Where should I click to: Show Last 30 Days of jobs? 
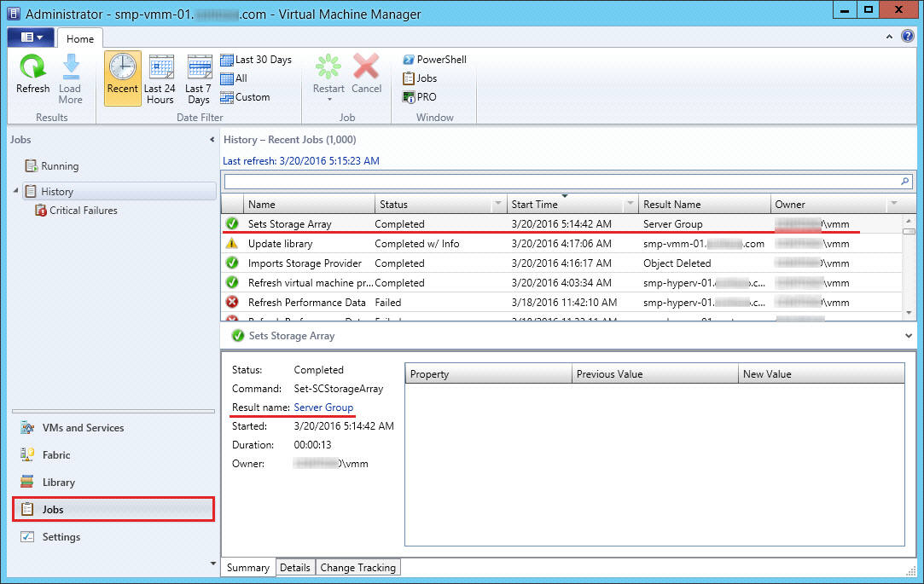point(256,60)
